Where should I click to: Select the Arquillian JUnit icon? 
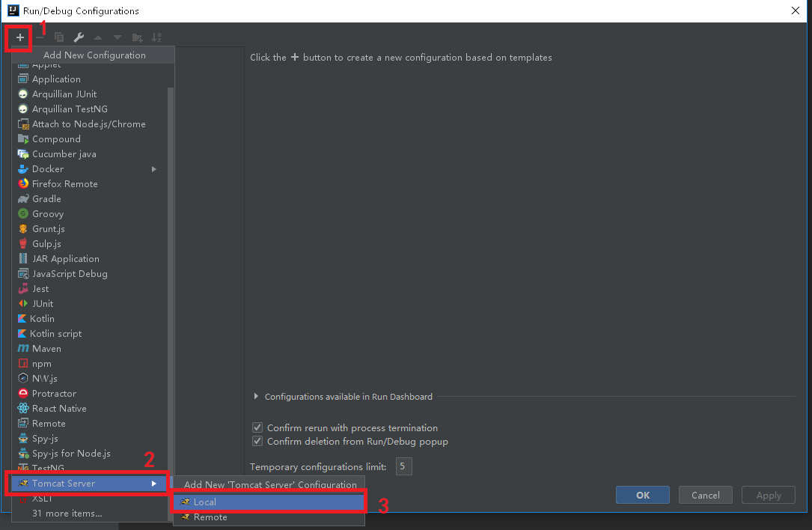[22, 94]
